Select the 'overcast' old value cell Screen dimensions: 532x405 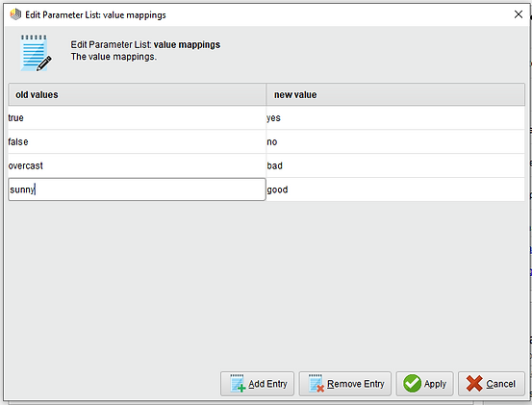pos(137,165)
